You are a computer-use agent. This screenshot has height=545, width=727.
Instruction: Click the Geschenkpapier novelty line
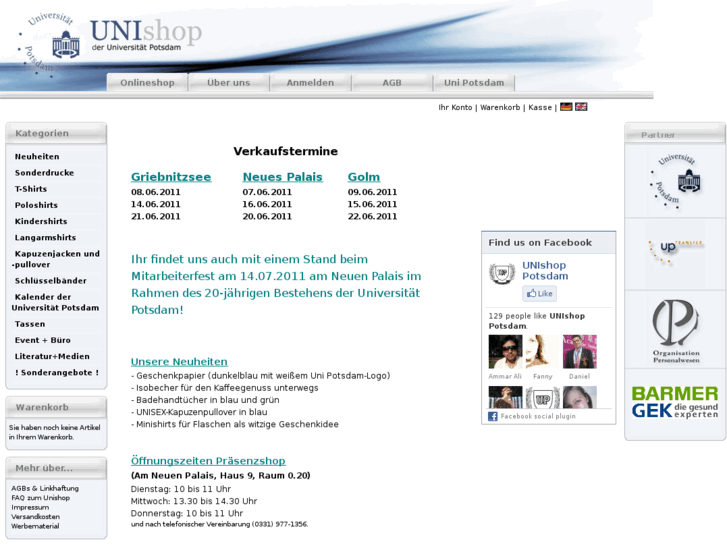pos(261,375)
